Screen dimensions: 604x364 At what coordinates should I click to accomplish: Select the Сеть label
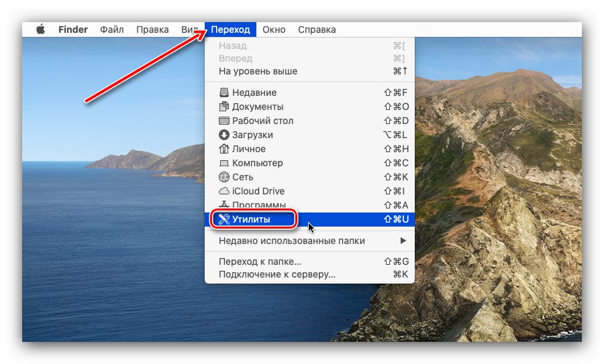pos(243,177)
